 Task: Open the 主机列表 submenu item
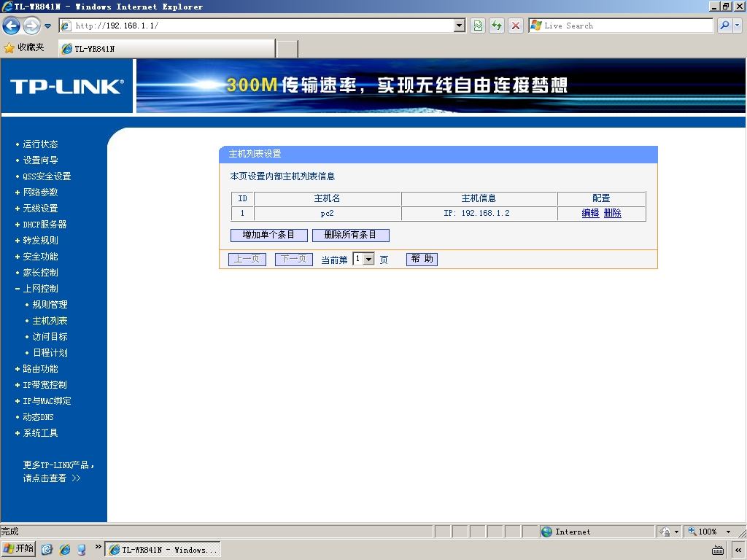point(50,321)
